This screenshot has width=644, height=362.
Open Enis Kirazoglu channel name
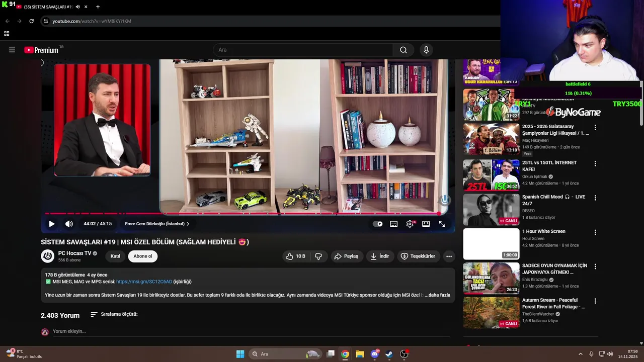point(535,280)
